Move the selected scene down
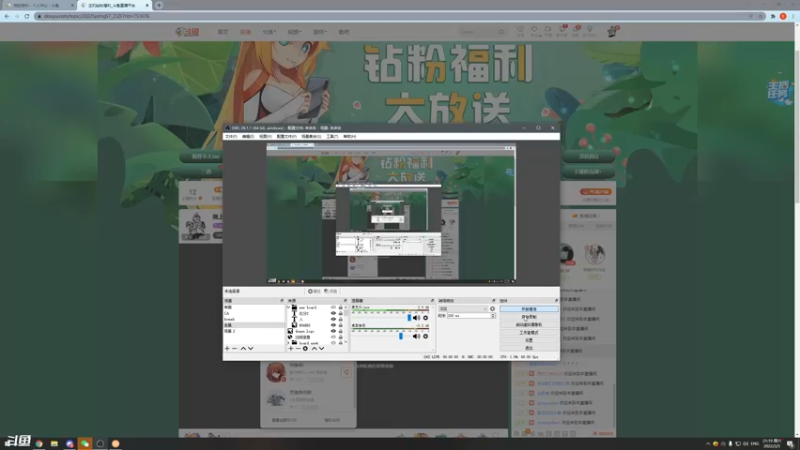The height and width of the screenshot is (450, 800). (251, 348)
